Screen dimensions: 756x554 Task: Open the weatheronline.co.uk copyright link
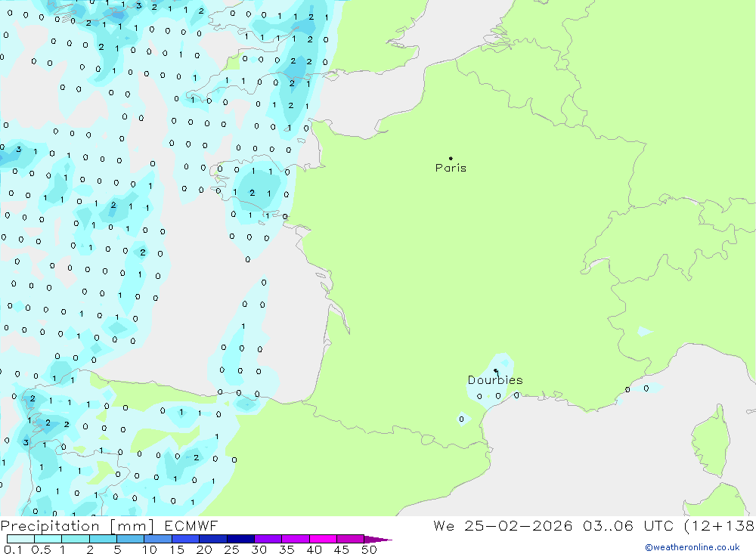tap(692, 547)
